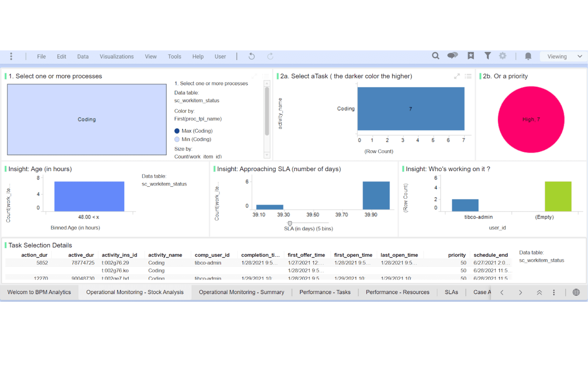The width and height of the screenshot is (588, 369).
Task: Click the double-up chevron icon in page bar
Action: pos(539,293)
